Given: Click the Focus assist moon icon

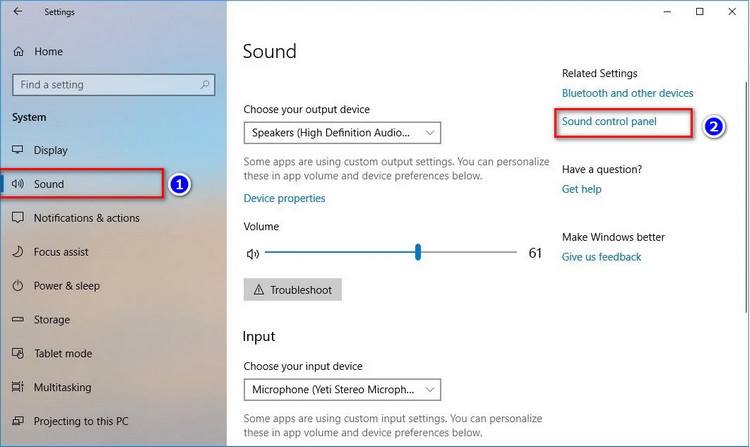Looking at the screenshot, I should [18, 251].
